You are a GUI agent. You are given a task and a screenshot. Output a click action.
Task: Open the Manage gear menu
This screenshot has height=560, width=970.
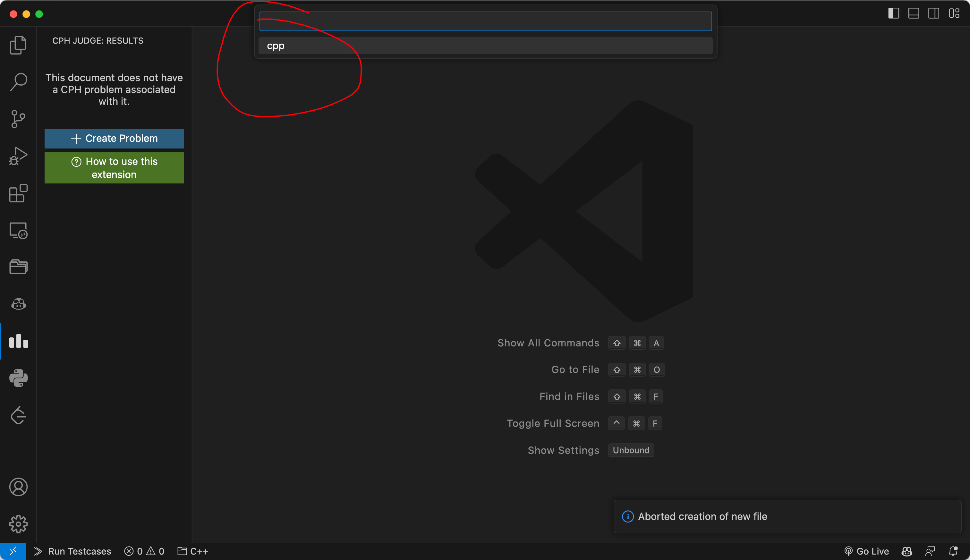(18, 524)
